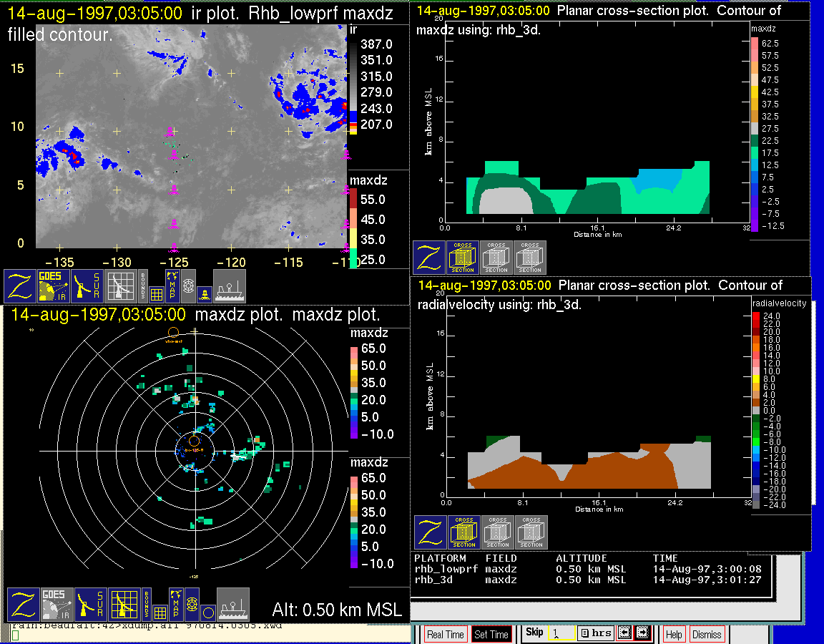The image size is (824, 644).
Task: Click the Help button
Action: click(674, 634)
